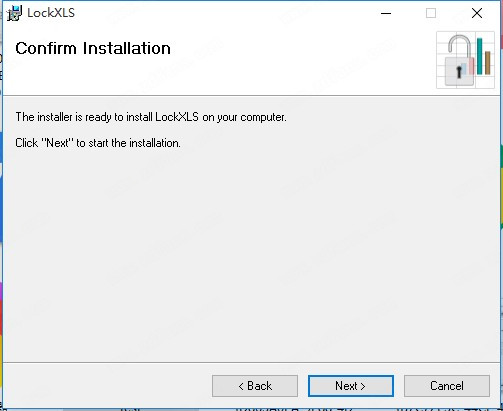
Task: Click the greyed-out maximize button
Action: pos(431,13)
